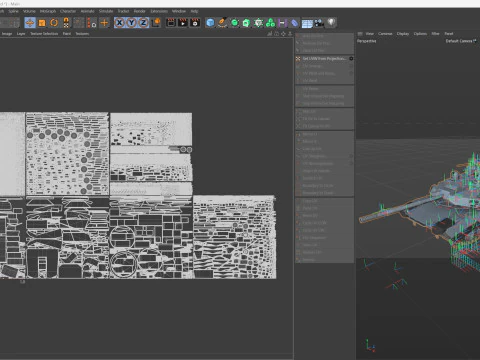Toggle the X axis lock
This screenshot has width=480, height=360.
coord(119,23)
